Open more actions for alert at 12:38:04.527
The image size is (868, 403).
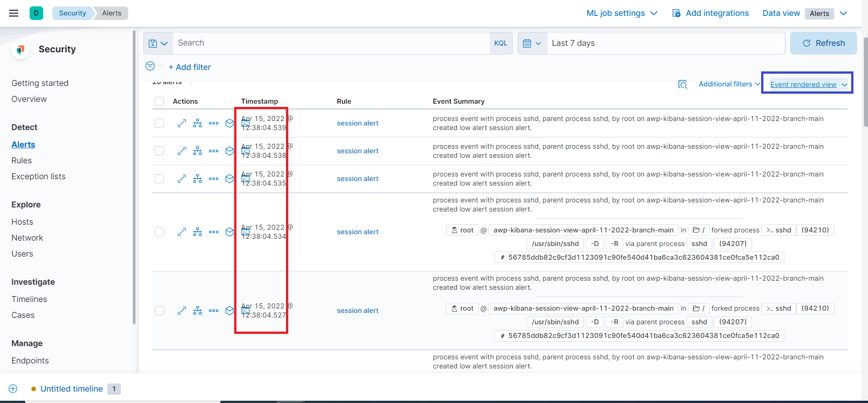(214, 311)
